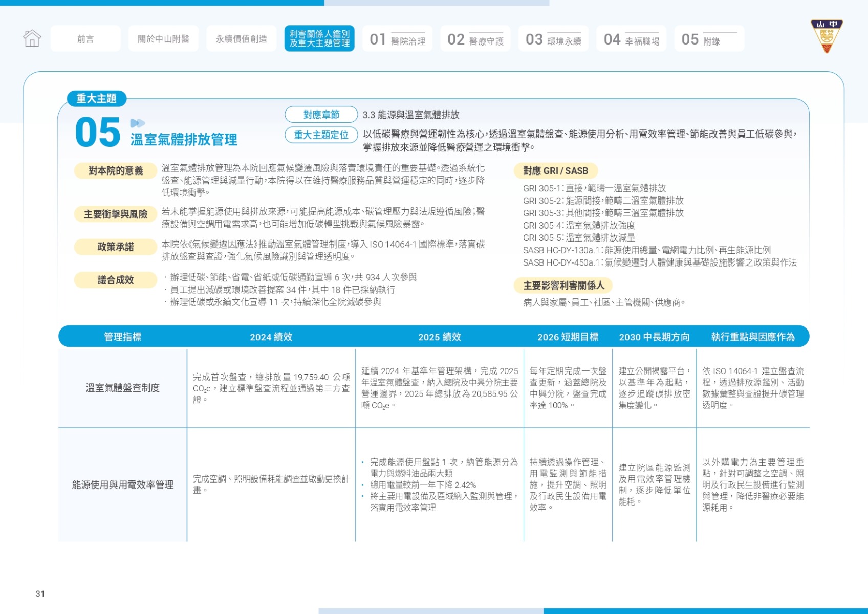Image resolution: width=868 pixels, height=614 pixels.
Task: Select the 利害關係人鑑別及重大主題管理 tab
Action: point(319,39)
